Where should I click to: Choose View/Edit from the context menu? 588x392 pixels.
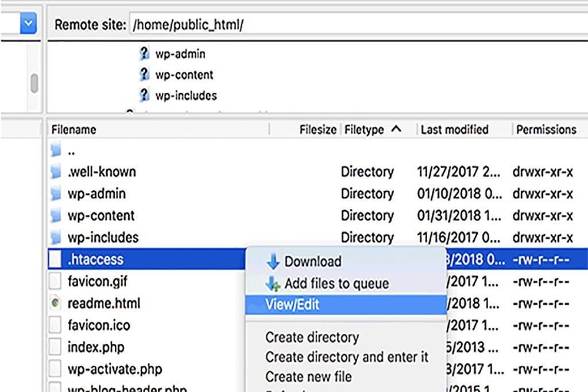click(346, 304)
